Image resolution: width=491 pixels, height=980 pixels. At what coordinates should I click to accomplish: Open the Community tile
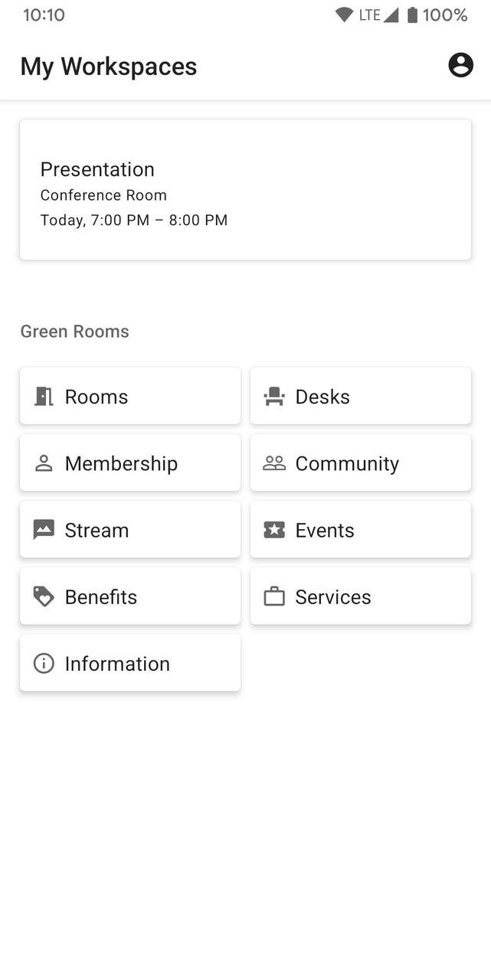point(360,463)
